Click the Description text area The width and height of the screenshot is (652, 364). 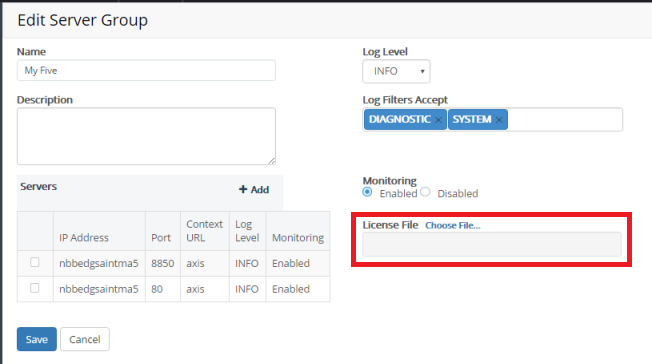146,136
